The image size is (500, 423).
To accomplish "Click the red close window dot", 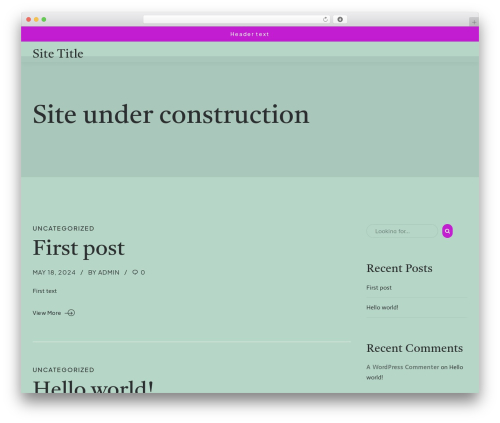I will [29, 19].
